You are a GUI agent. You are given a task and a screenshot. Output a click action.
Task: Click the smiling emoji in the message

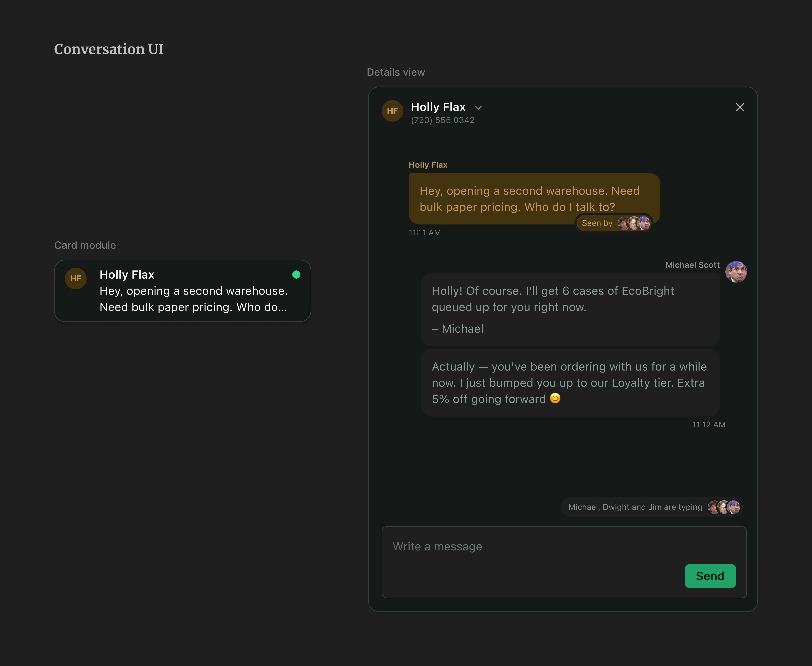(x=555, y=398)
